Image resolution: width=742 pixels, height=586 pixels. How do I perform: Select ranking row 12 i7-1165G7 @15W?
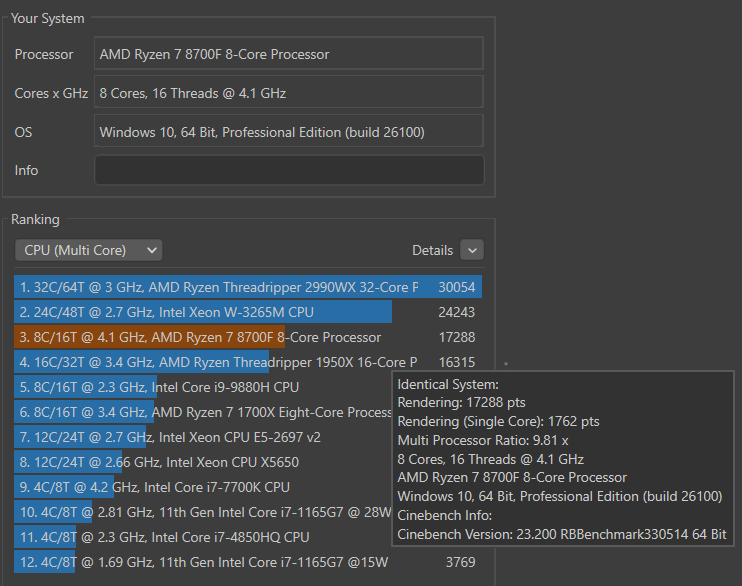click(248, 562)
